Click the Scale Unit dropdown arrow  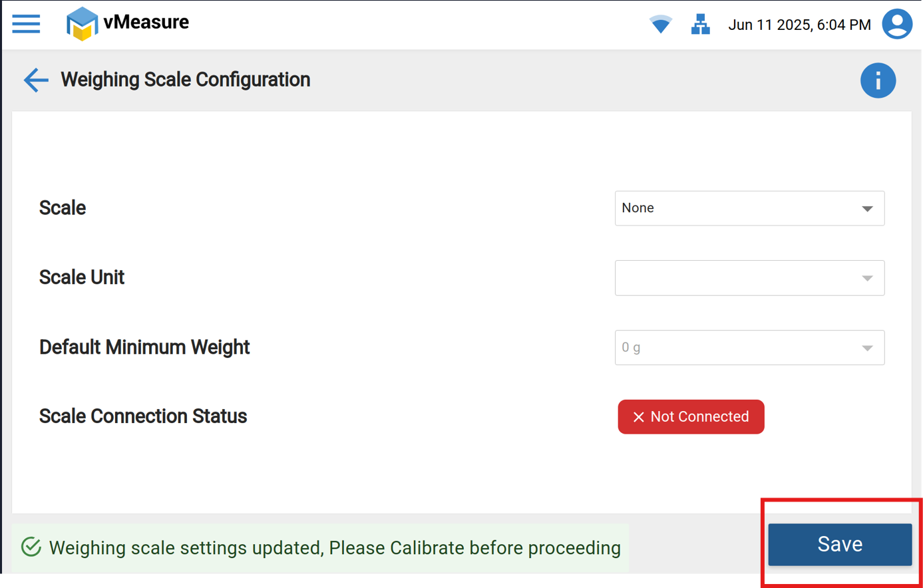[x=867, y=279]
